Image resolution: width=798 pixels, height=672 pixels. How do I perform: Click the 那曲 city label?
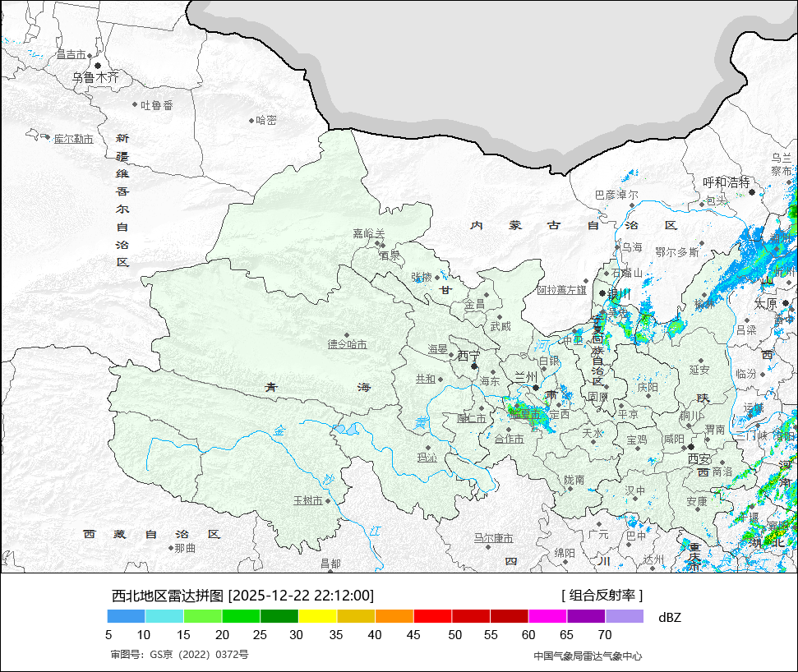pos(185,549)
